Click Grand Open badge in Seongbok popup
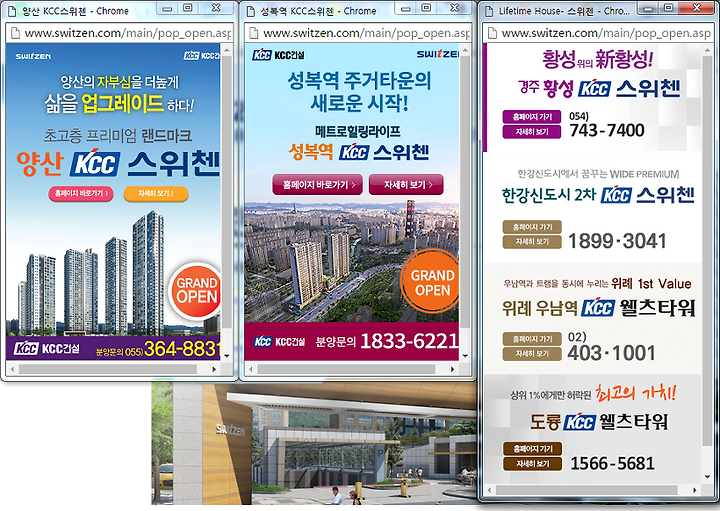 point(431,281)
